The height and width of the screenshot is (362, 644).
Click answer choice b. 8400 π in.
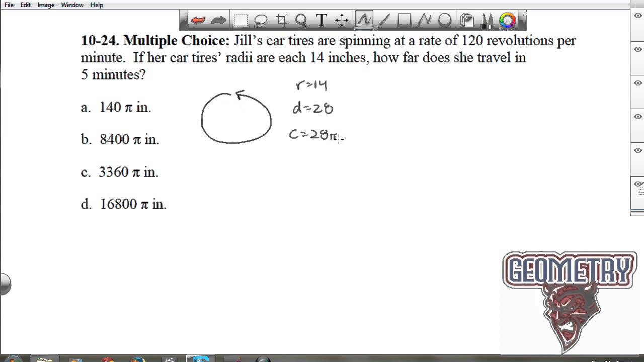pos(120,139)
